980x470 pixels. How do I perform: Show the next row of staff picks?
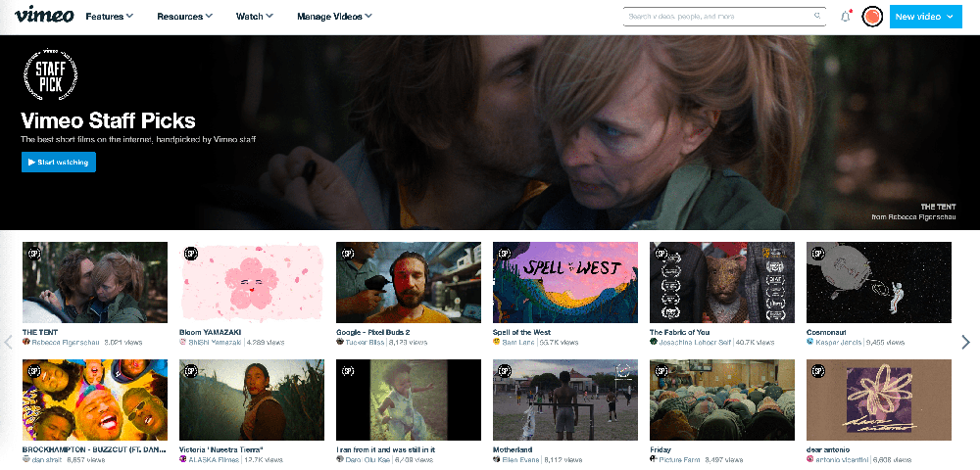[x=965, y=342]
